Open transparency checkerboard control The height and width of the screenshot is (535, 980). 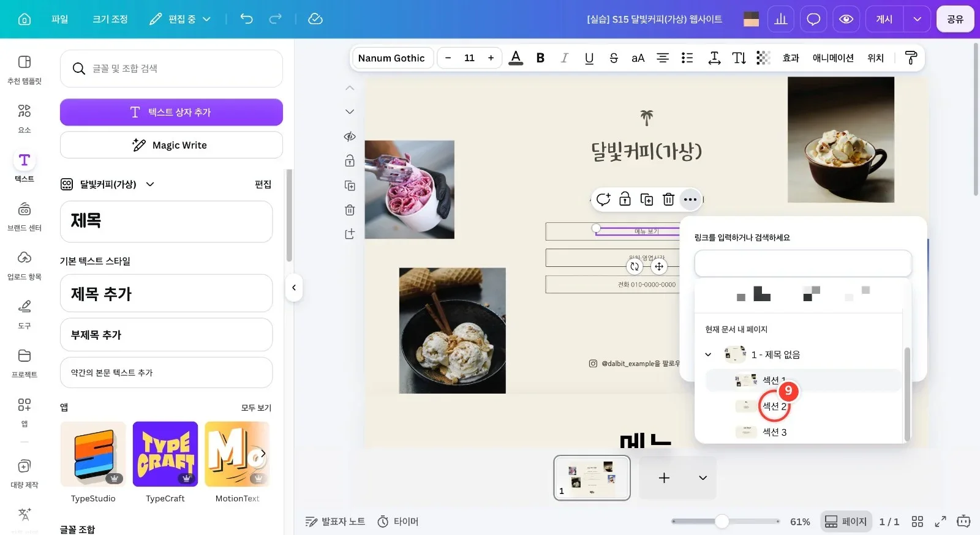click(x=763, y=58)
